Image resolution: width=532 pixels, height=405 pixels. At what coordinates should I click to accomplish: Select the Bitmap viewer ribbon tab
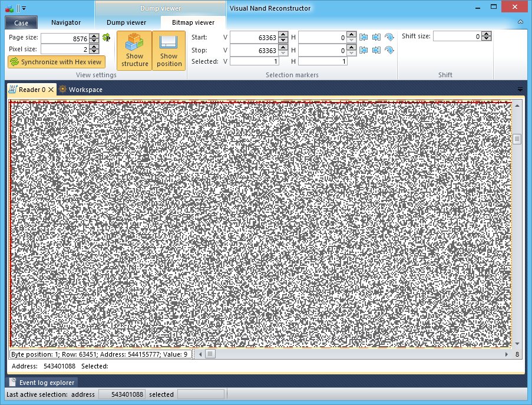(x=193, y=22)
